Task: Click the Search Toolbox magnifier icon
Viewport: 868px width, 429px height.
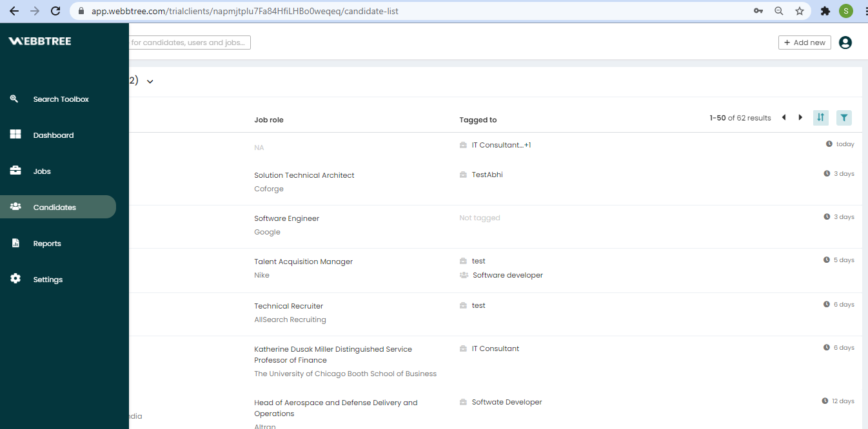Action: pyautogui.click(x=15, y=99)
